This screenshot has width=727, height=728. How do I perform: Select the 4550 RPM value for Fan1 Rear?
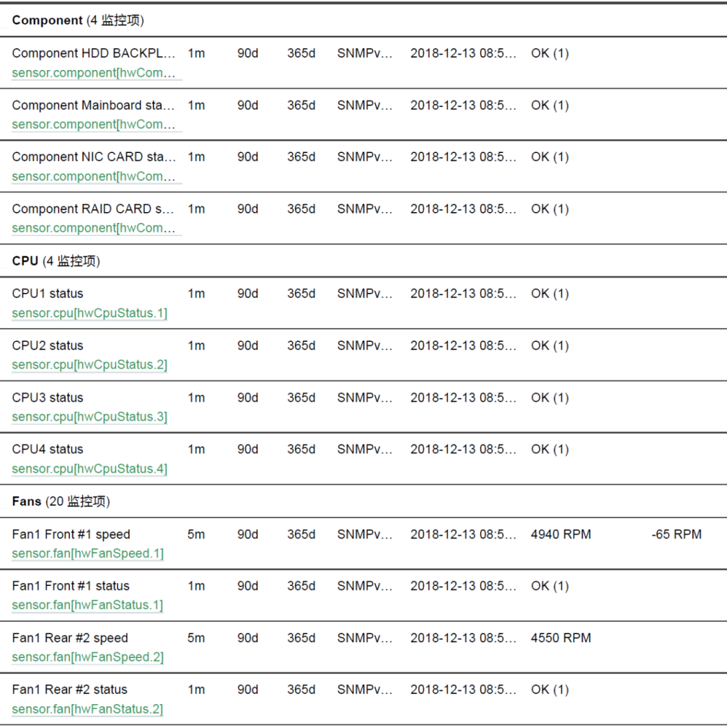(561, 638)
